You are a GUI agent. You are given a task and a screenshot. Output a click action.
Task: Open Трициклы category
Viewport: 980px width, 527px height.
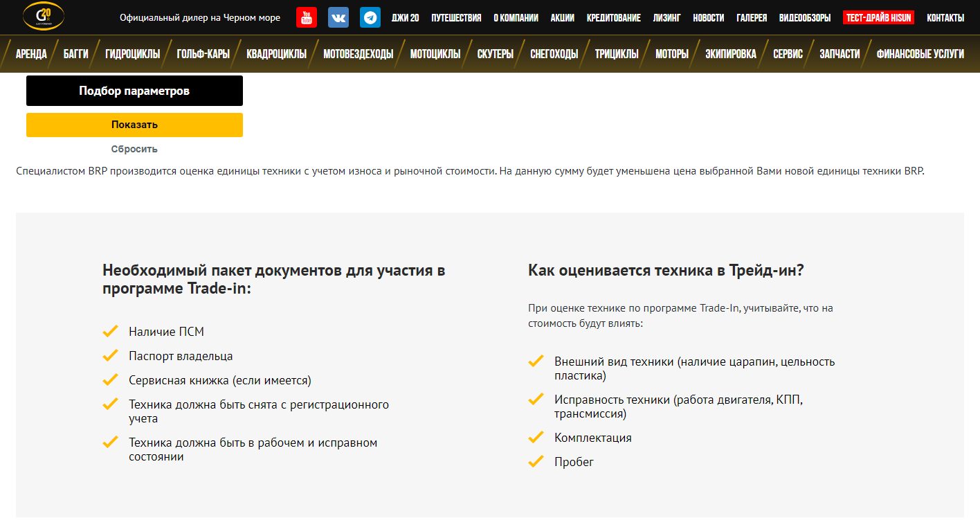[x=617, y=54]
